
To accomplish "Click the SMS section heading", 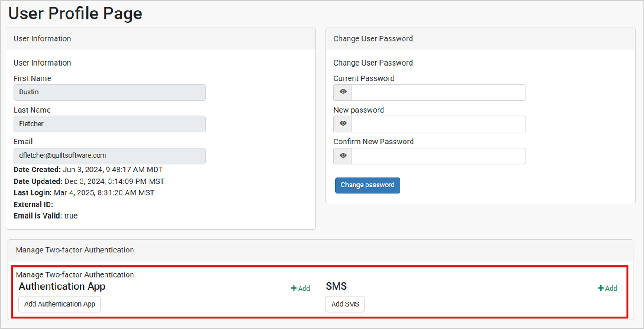I will [336, 286].
